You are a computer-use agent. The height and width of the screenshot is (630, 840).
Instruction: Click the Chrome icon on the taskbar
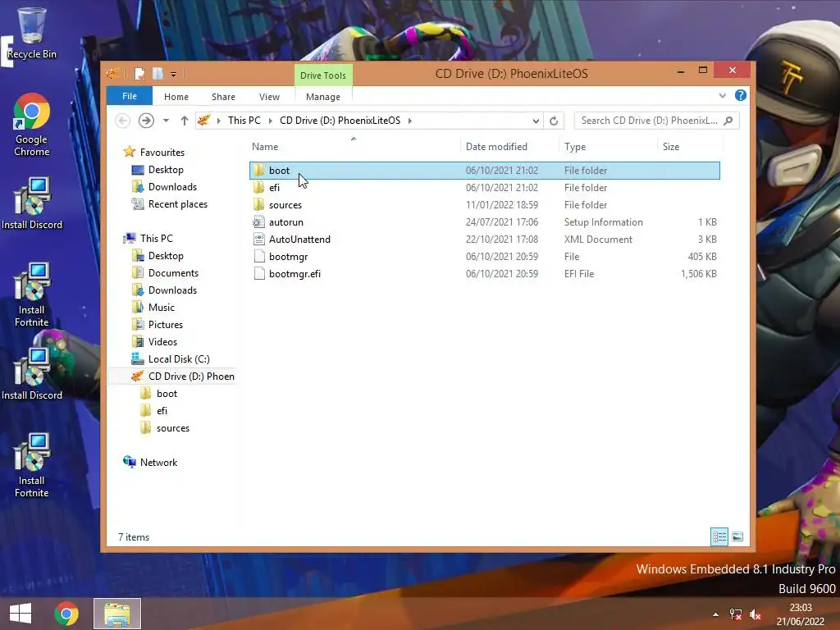(66, 614)
